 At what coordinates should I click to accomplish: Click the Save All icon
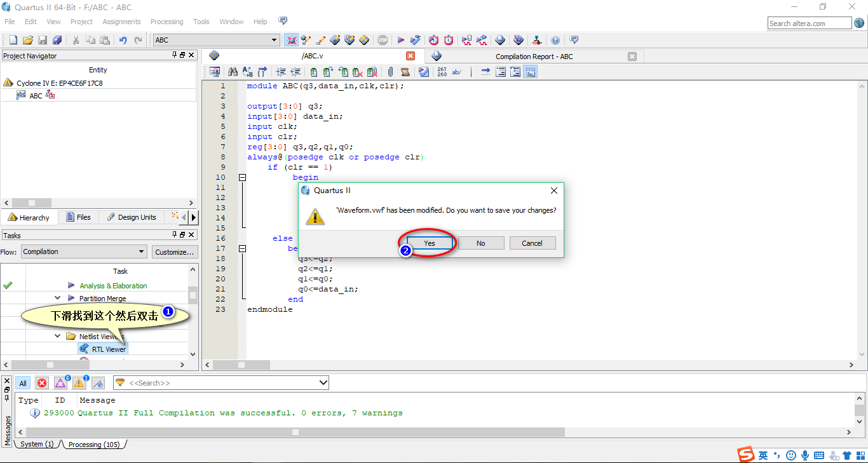click(57, 40)
